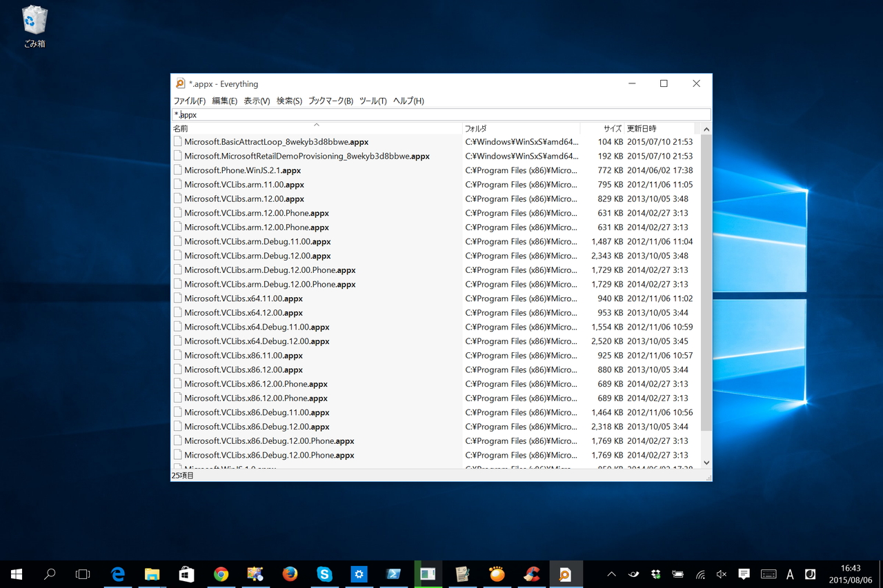Select file name Microsoft.VCLibs.arm.12.00.appx
The height and width of the screenshot is (588, 883).
coord(244,199)
